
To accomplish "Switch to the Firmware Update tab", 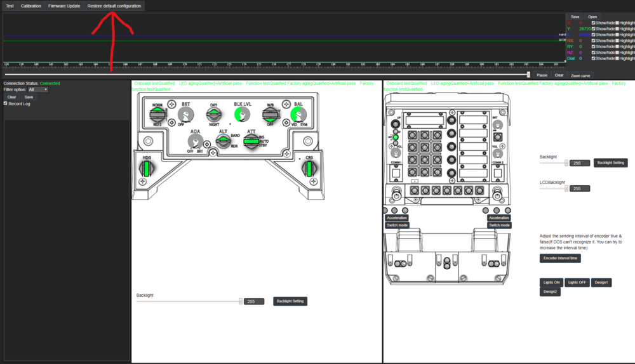I will click(64, 6).
